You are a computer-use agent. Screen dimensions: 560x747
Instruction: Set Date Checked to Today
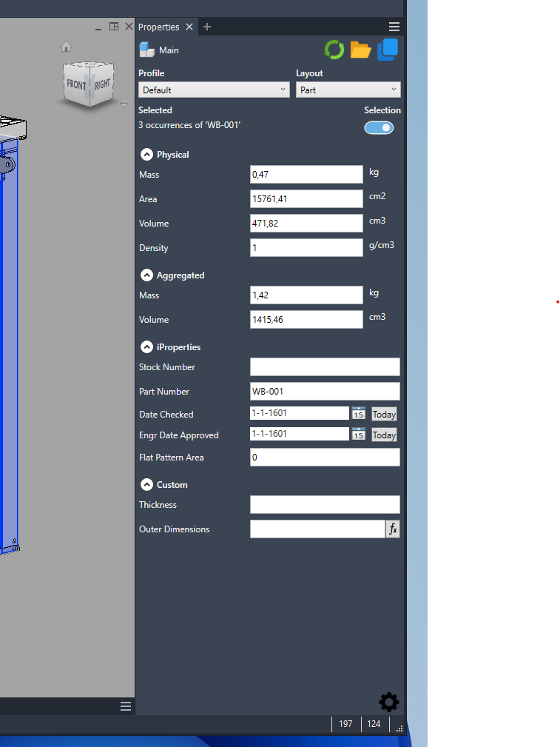(x=384, y=414)
